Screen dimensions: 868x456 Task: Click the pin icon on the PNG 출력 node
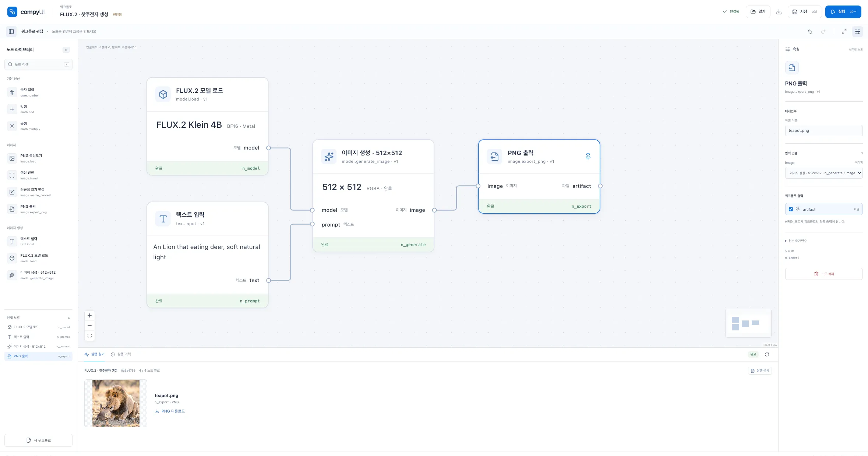(588, 157)
